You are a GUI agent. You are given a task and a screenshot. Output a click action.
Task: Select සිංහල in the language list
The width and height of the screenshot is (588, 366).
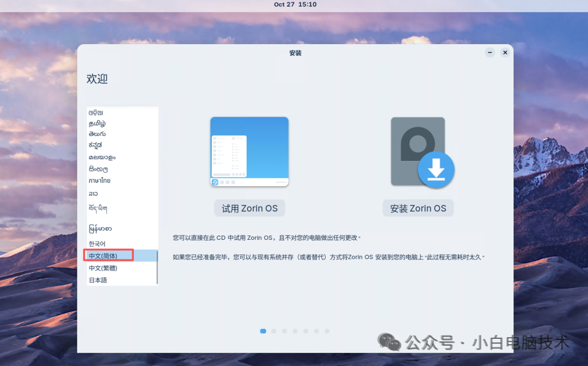point(99,169)
